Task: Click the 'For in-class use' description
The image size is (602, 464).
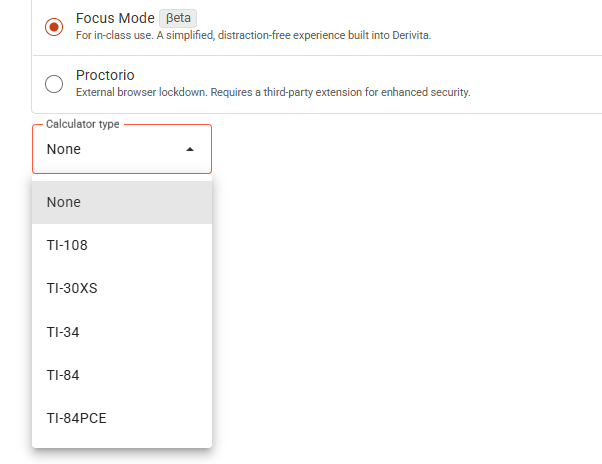Action: pos(253,35)
